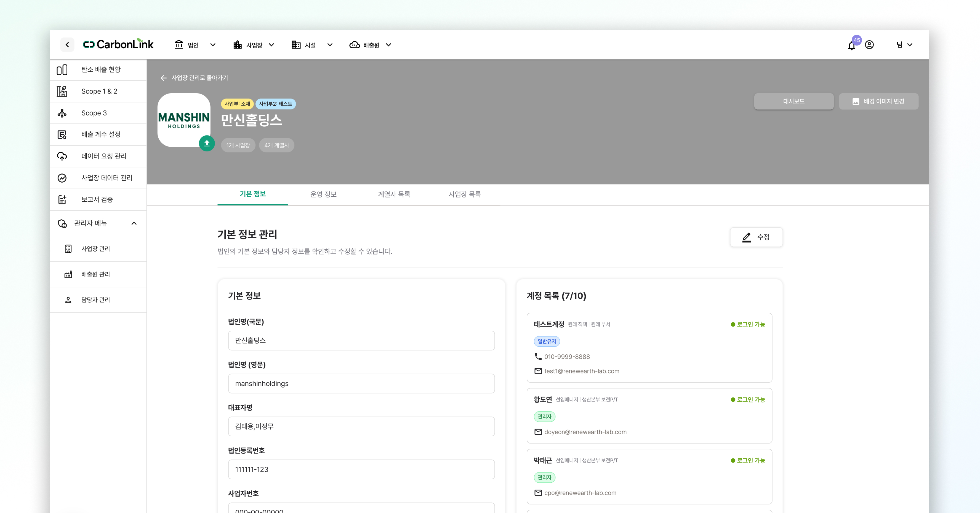Click the back chevron button beside logo
Viewport: 980px width, 513px height.
[67, 44]
